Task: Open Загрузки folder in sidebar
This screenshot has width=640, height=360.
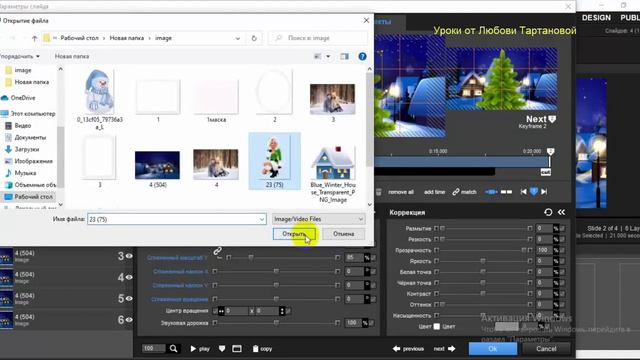Action: click(x=27, y=149)
